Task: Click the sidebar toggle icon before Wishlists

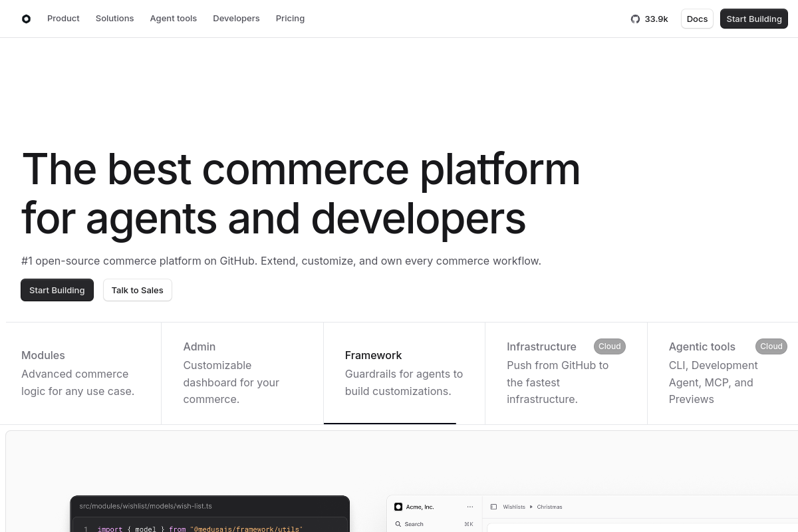Action: 493,507
